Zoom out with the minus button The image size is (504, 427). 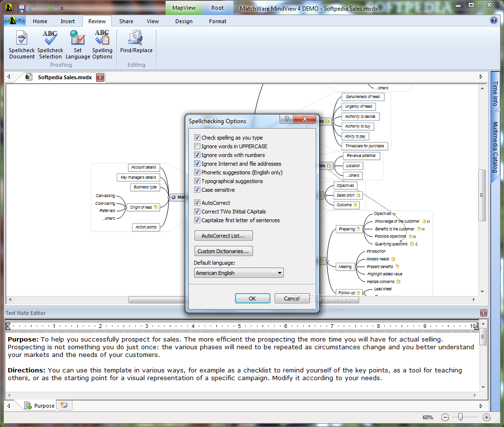click(x=445, y=417)
